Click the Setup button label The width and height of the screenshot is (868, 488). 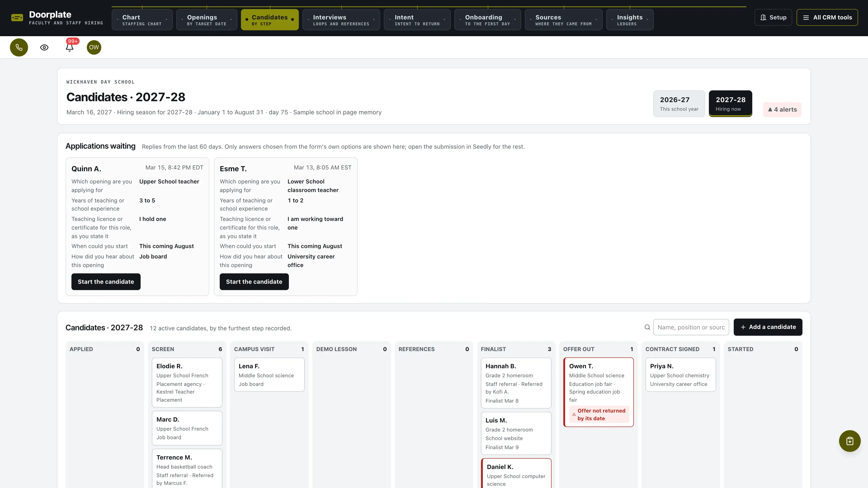pyautogui.click(x=778, y=18)
